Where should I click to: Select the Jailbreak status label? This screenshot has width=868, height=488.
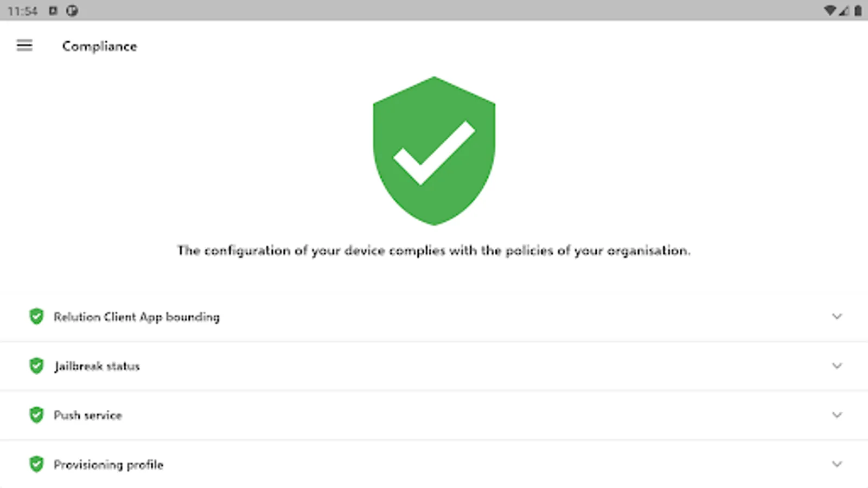pos(97,366)
